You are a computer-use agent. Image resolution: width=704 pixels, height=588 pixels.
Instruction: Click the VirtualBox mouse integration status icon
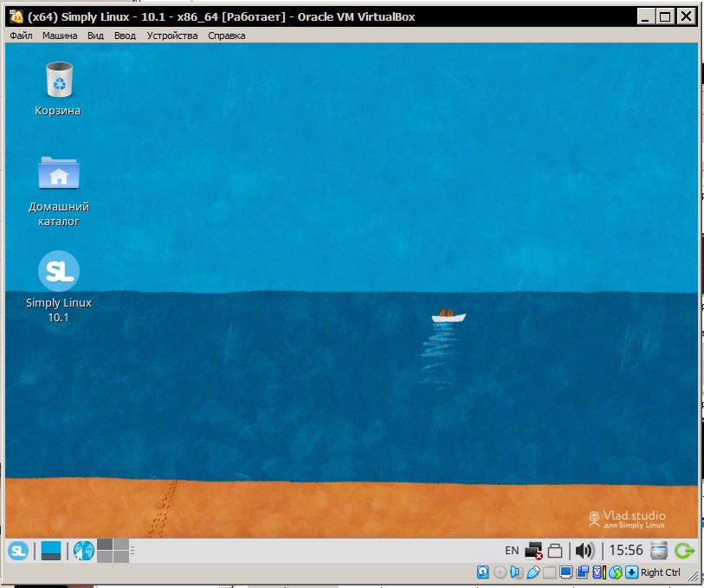616,572
